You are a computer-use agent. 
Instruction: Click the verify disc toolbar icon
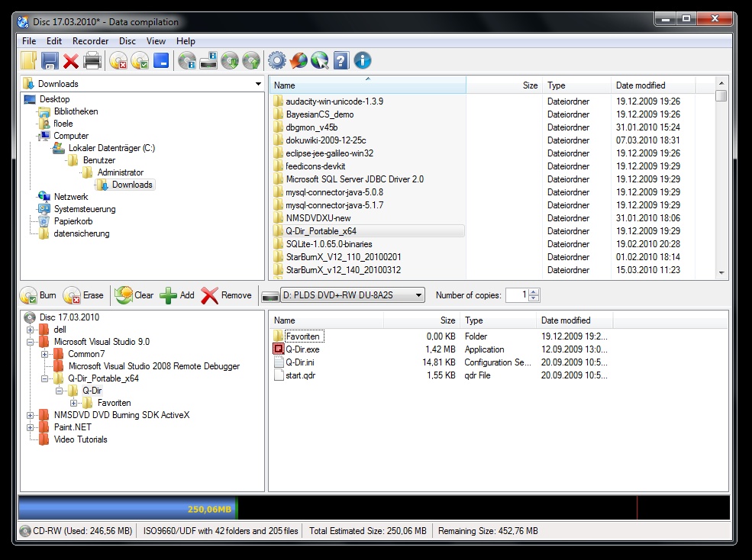(x=140, y=60)
